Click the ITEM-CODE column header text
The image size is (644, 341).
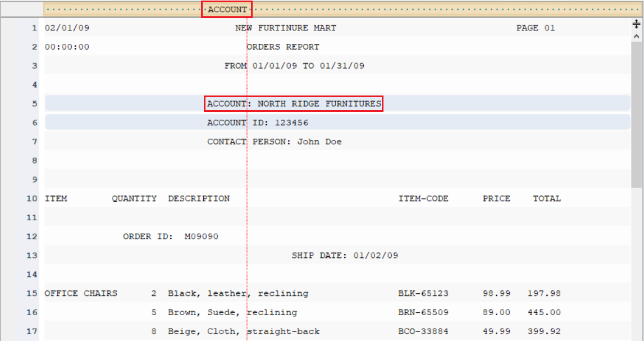tap(423, 199)
